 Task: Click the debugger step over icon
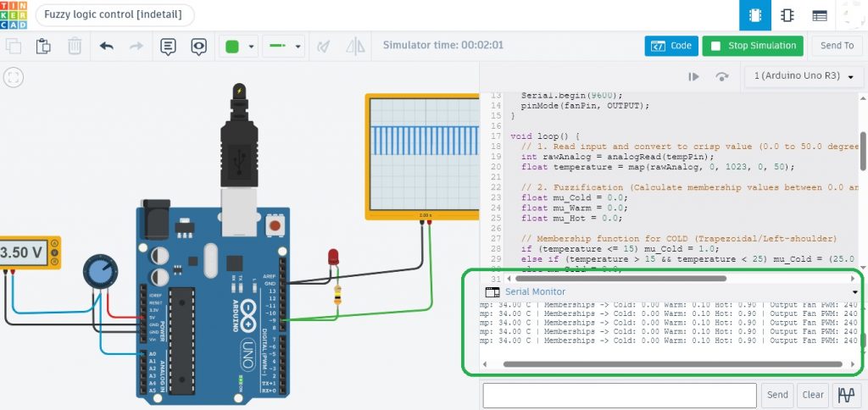tap(722, 77)
